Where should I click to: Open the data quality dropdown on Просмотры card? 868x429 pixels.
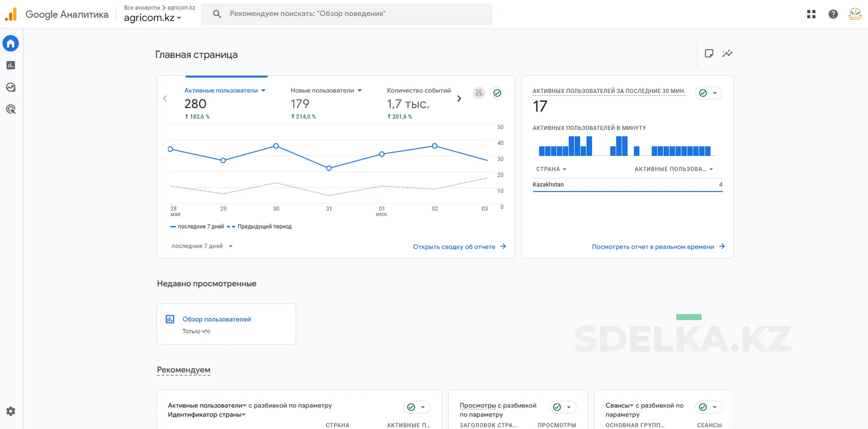563,407
